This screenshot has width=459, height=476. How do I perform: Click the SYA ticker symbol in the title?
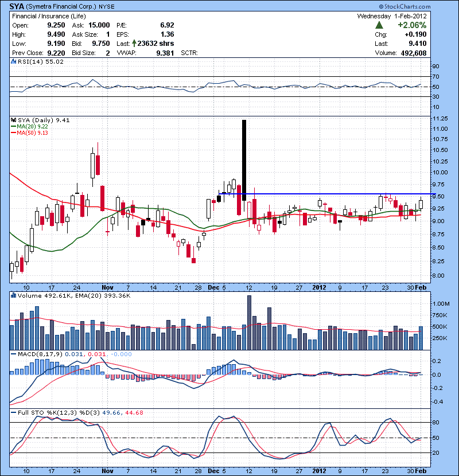click(x=17, y=6)
